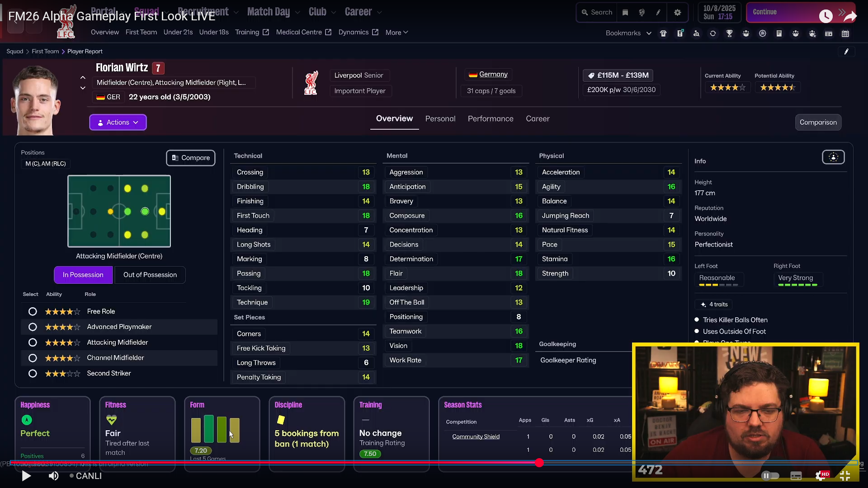Image resolution: width=868 pixels, height=488 pixels.
Task: Open the shirt tactics bookmark icon
Action: click(x=663, y=33)
